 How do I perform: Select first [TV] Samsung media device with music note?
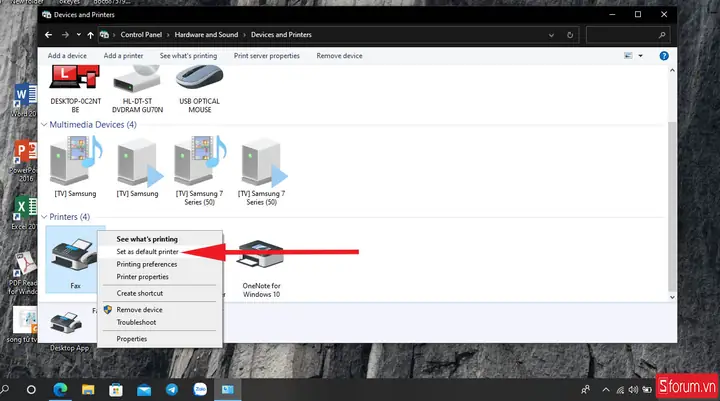[76, 162]
